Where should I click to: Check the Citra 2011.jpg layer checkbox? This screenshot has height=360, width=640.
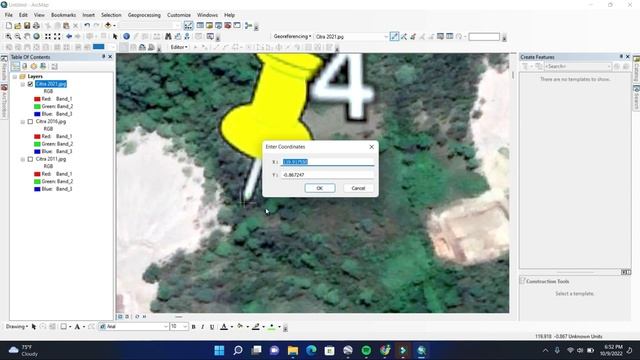(30, 159)
